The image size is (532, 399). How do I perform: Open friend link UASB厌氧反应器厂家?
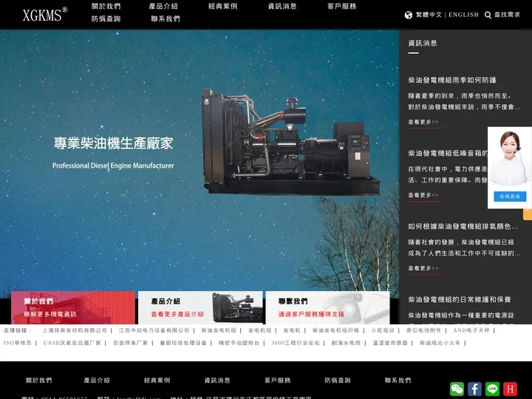pyautogui.click(x=72, y=343)
